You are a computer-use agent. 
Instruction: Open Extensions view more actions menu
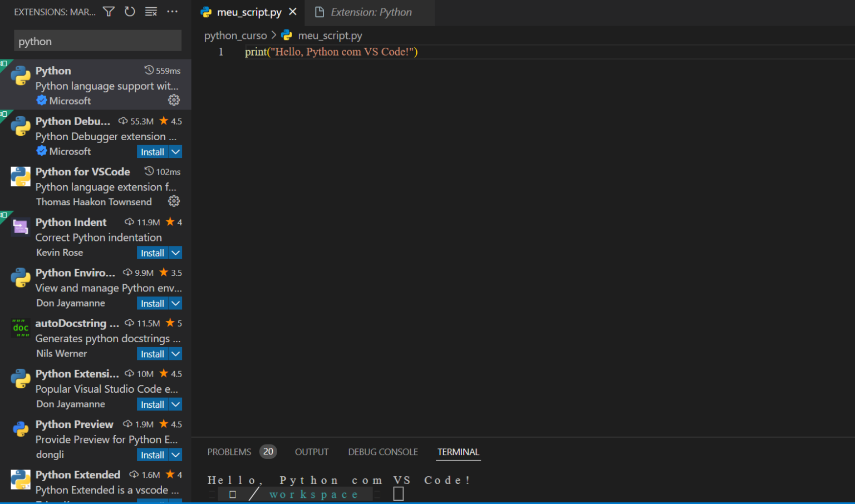pos(173,12)
